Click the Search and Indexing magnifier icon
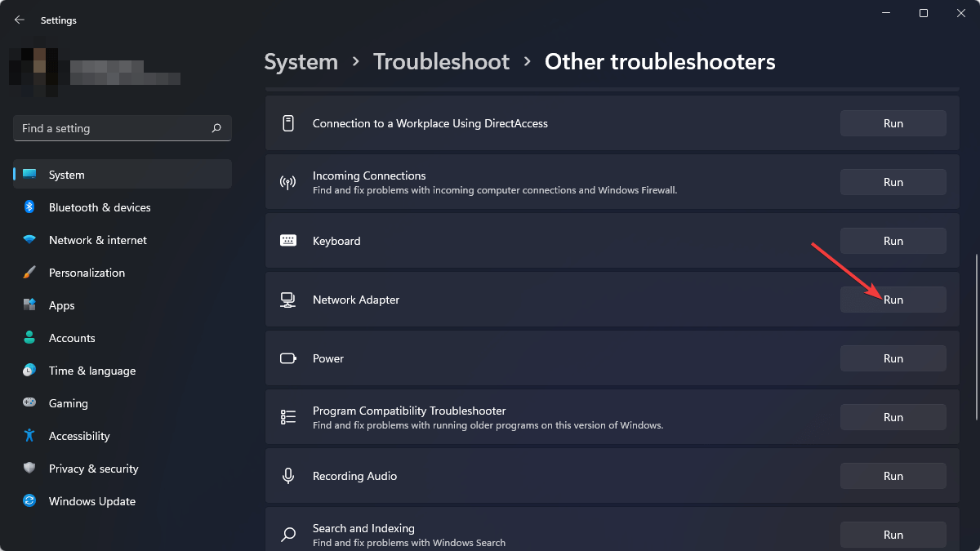The width and height of the screenshot is (980, 551). tap(287, 534)
